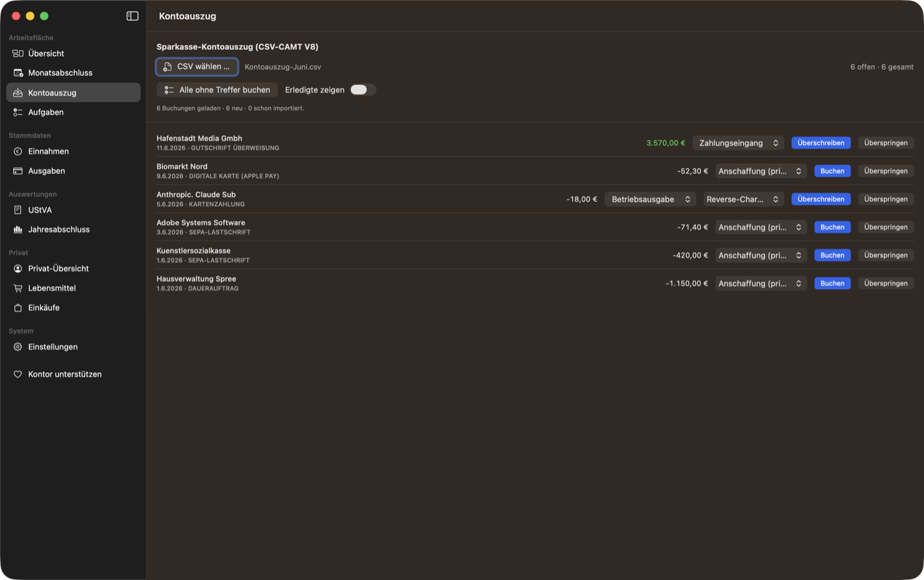Click Buchen for Kuenstlersozialkasse
This screenshot has height=580, width=924.
[x=832, y=255]
